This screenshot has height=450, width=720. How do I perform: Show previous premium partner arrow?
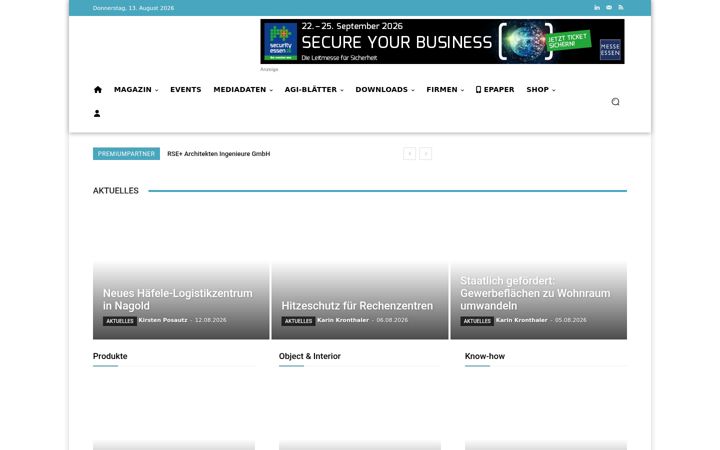click(410, 153)
